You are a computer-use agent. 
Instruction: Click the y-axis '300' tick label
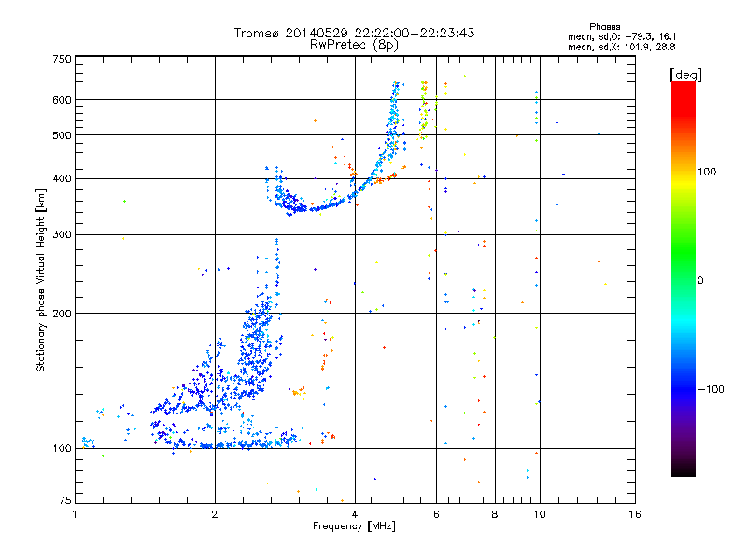pos(63,234)
